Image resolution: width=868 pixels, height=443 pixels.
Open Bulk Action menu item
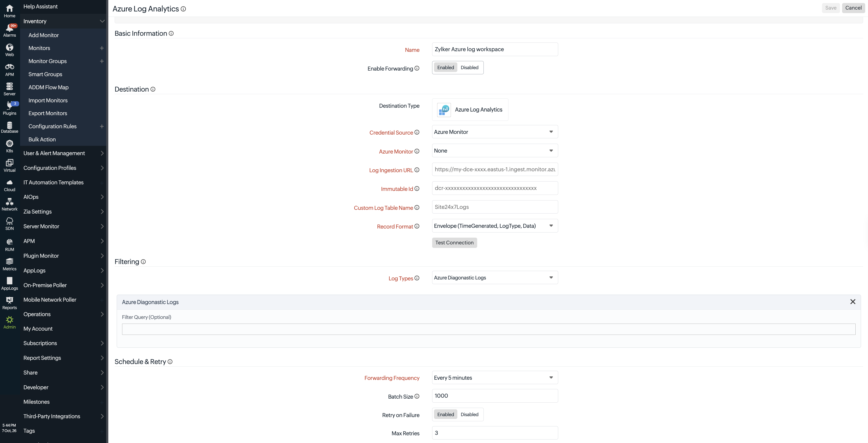pos(42,139)
